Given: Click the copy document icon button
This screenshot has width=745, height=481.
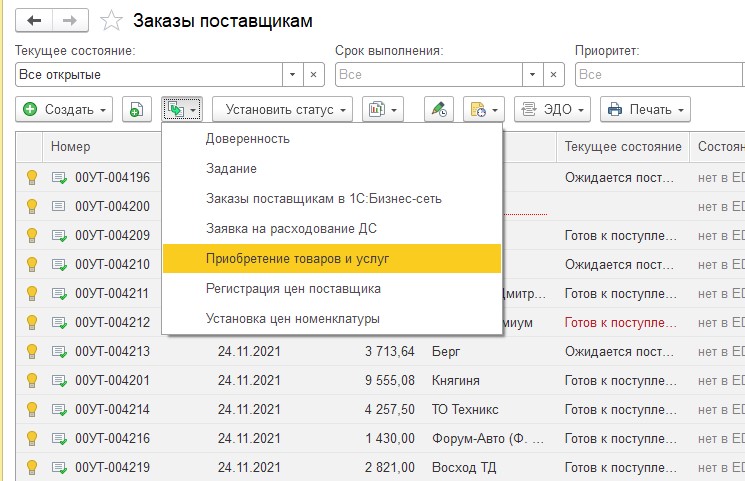Looking at the screenshot, I should 137,109.
